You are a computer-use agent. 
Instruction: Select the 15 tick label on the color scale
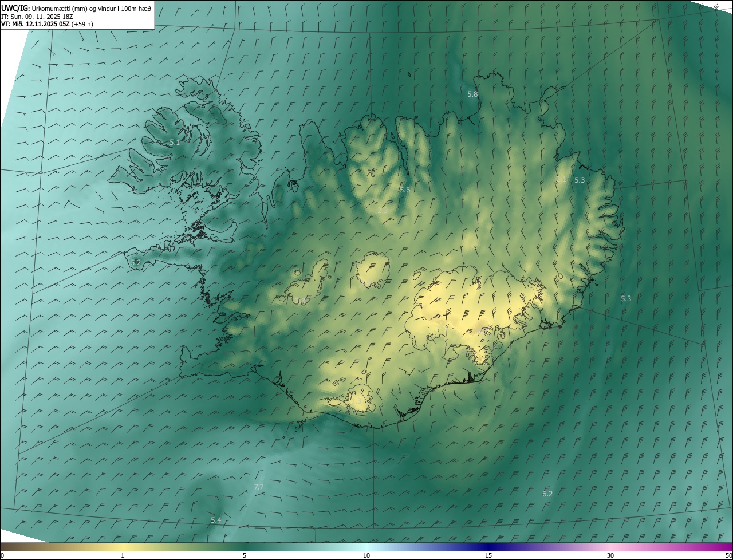pos(488,555)
